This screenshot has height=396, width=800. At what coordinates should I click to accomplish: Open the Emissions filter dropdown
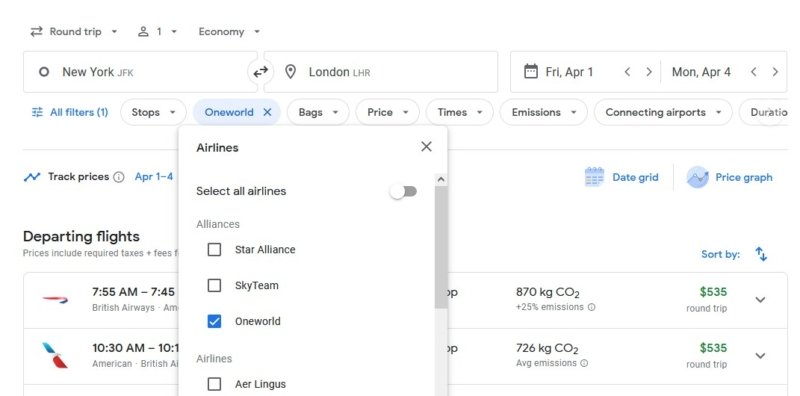click(x=543, y=112)
